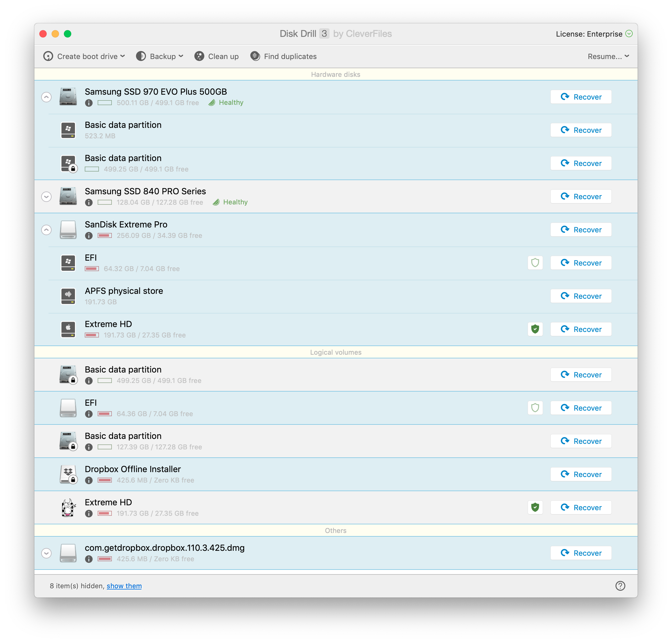Click info icon for Dropbox Offline Installer
This screenshot has height=643, width=672.
[89, 480]
